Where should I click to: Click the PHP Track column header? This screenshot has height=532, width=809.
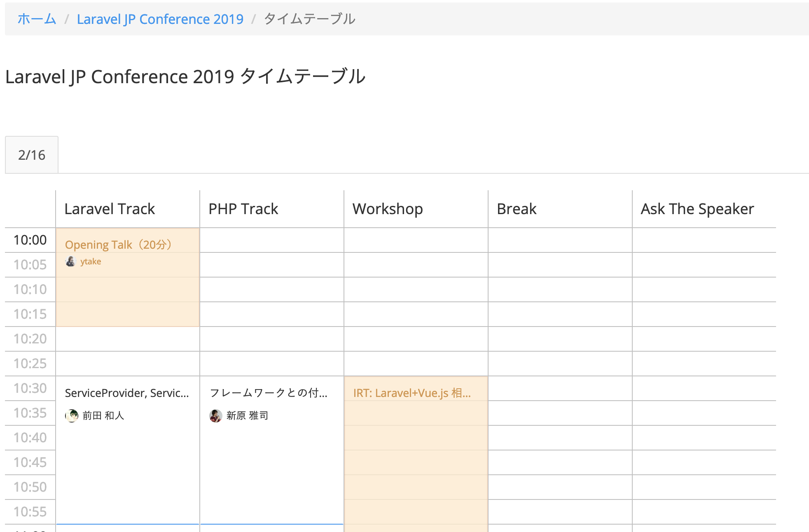[243, 209]
